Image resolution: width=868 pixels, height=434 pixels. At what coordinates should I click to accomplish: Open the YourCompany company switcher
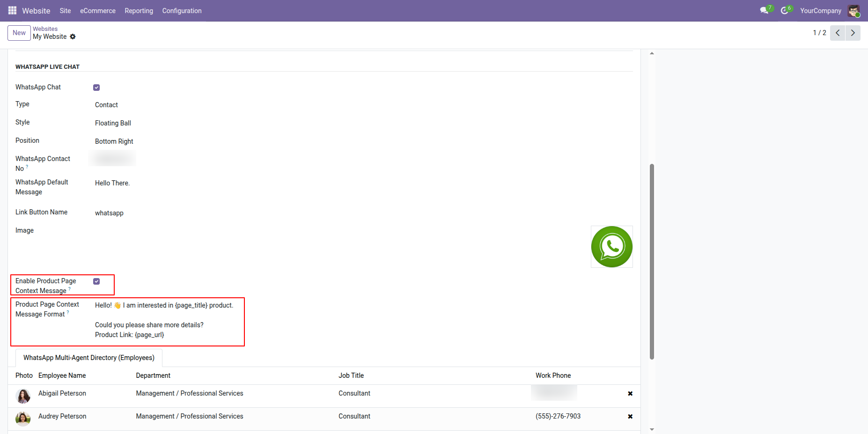tap(820, 11)
